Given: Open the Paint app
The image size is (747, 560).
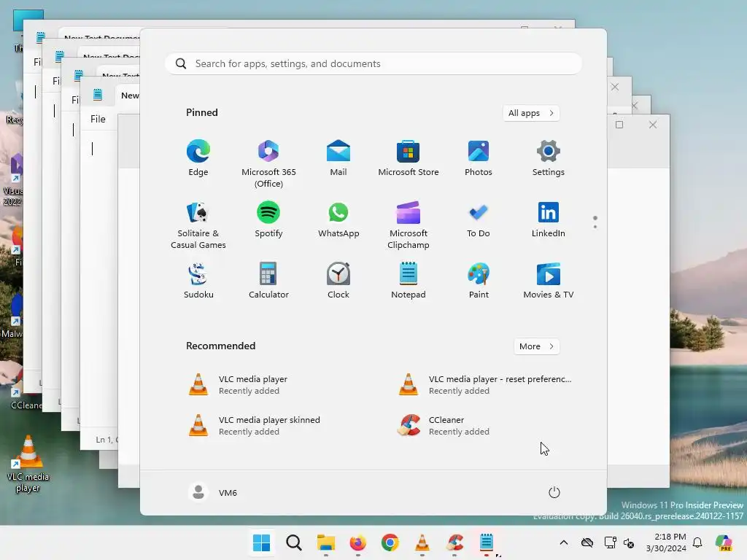Looking at the screenshot, I should 479,281.
